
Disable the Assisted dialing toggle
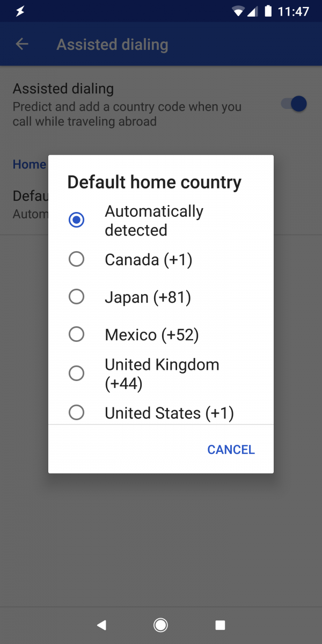[292, 104]
